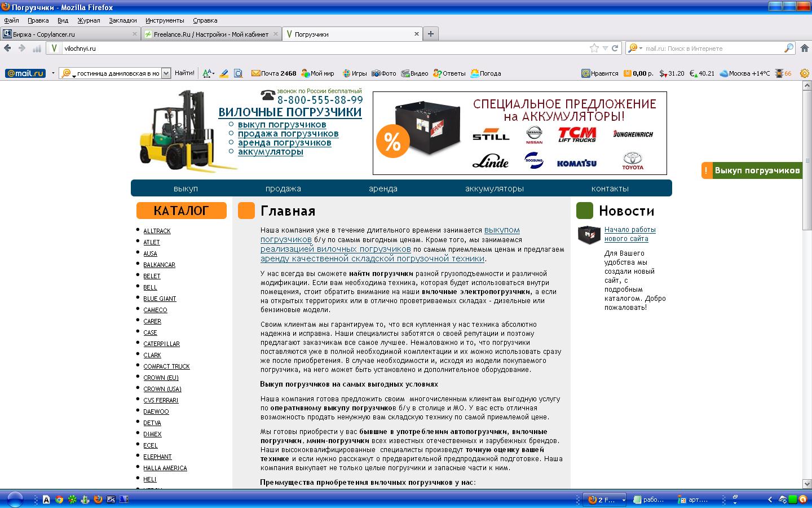Go back with the Firefox back arrow

(x=7, y=48)
